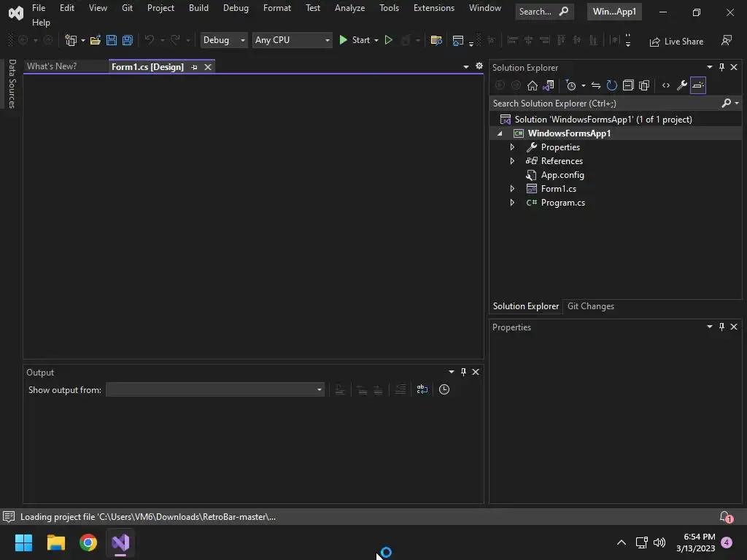The height and width of the screenshot is (560, 747).
Task: Switch to the What's New? tab
Action: (x=52, y=66)
